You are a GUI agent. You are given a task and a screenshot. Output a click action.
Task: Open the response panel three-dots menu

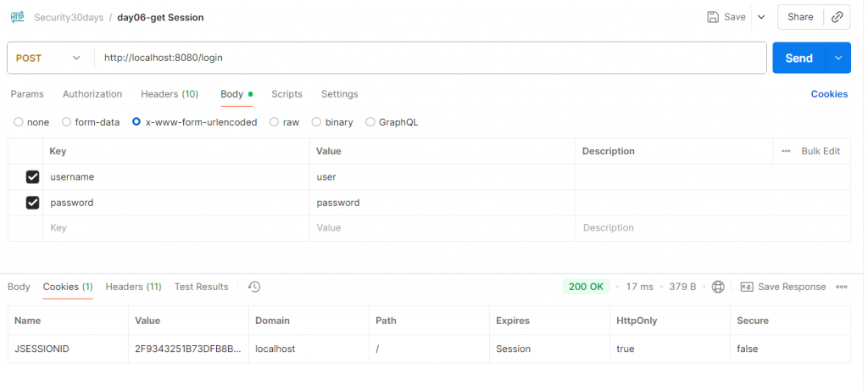click(x=842, y=287)
